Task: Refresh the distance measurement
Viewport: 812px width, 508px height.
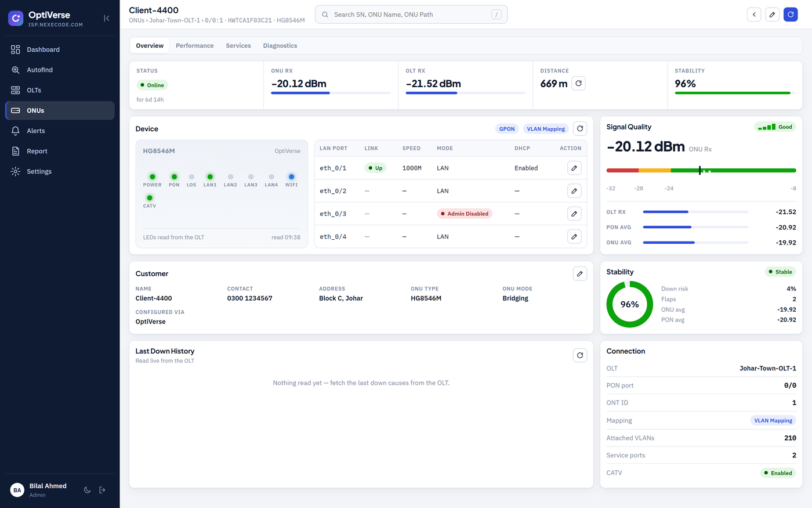Action: 578,84
